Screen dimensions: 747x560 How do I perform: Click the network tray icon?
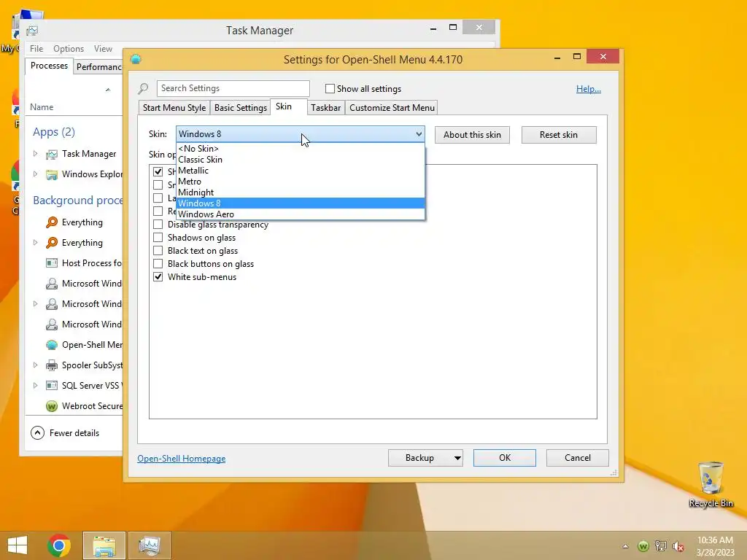click(x=661, y=546)
